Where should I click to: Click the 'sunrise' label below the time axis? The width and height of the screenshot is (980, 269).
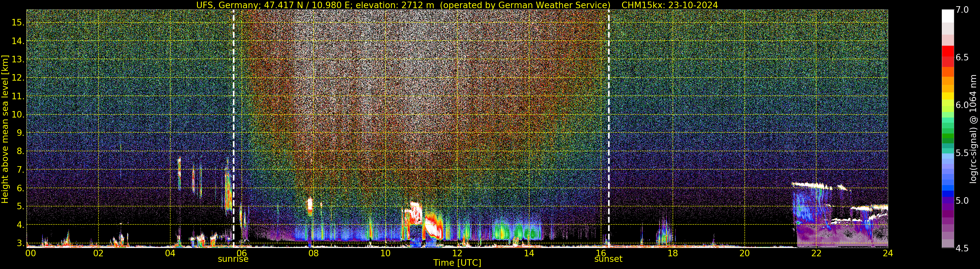pos(233,259)
